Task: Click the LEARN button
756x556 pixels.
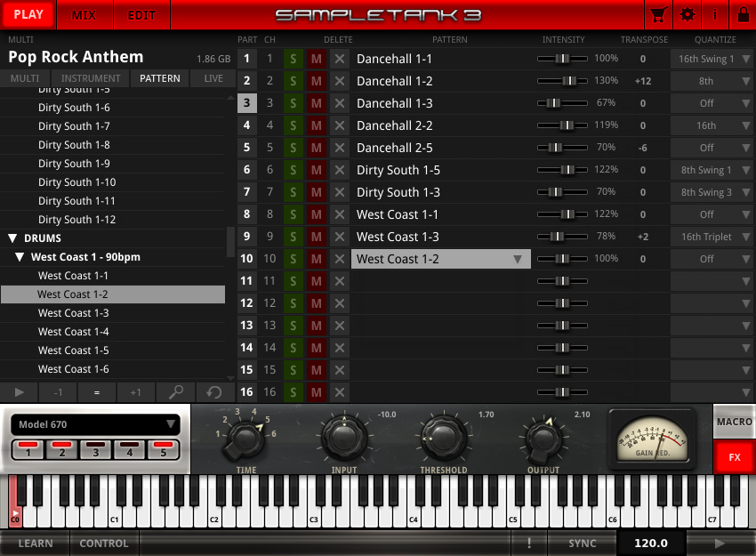Action: coord(36,543)
